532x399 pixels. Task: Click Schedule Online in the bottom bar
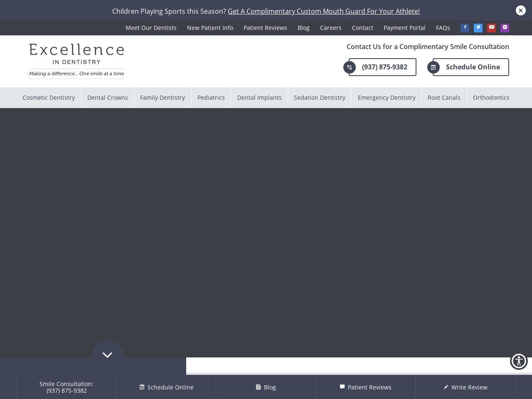166,387
